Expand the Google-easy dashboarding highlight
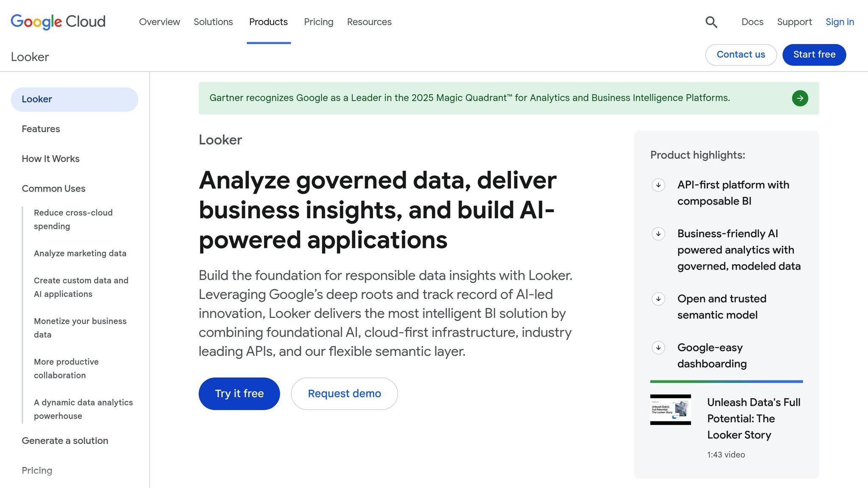Screen dimensions: 868x488 tap(658, 348)
